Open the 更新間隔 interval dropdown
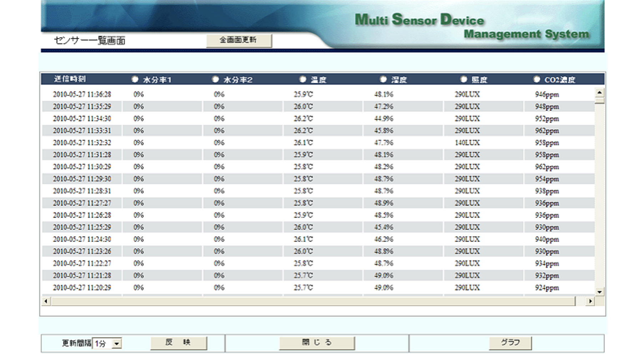 (116, 344)
